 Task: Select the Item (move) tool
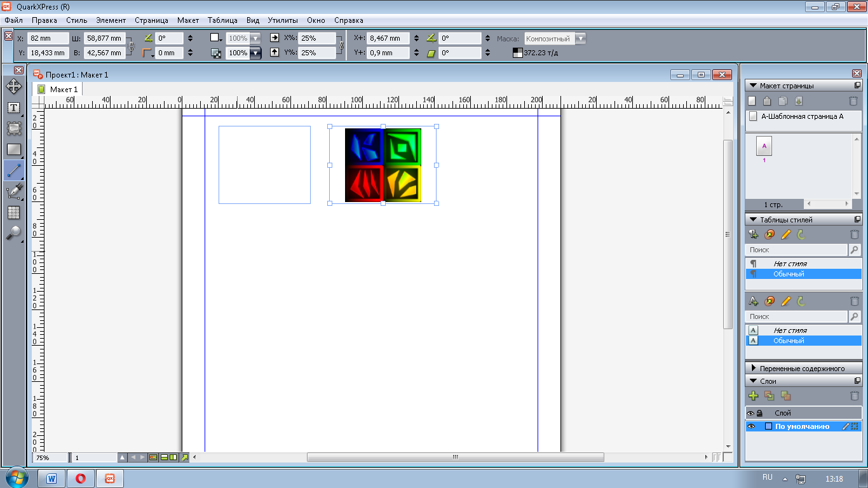pyautogui.click(x=13, y=86)
